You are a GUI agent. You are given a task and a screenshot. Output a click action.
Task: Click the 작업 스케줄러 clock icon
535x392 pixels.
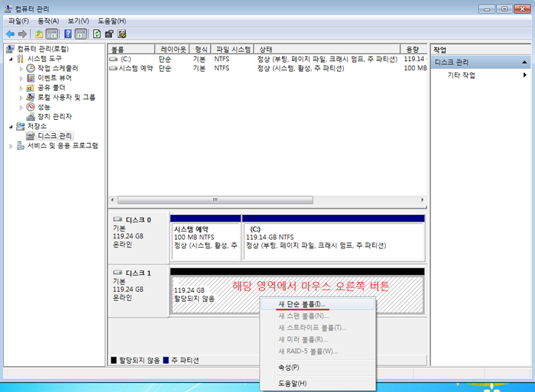tap(31, 68)
